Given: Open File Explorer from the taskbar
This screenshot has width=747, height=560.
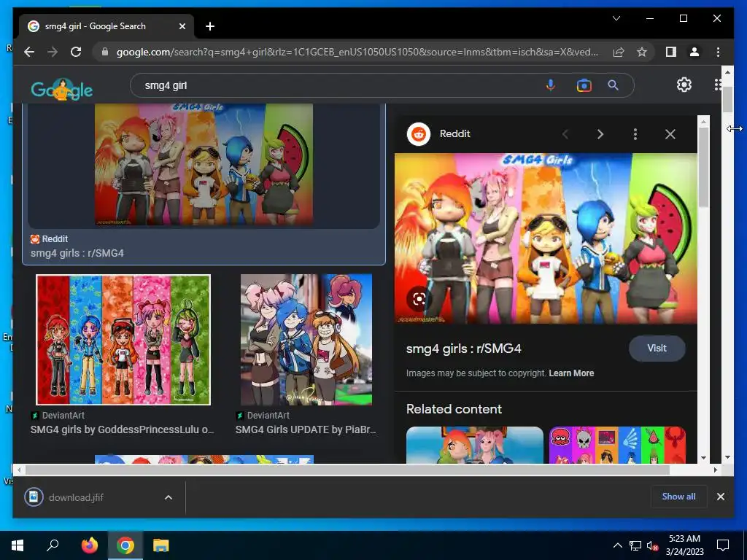Looking at the screenshot, I should 161,545.
